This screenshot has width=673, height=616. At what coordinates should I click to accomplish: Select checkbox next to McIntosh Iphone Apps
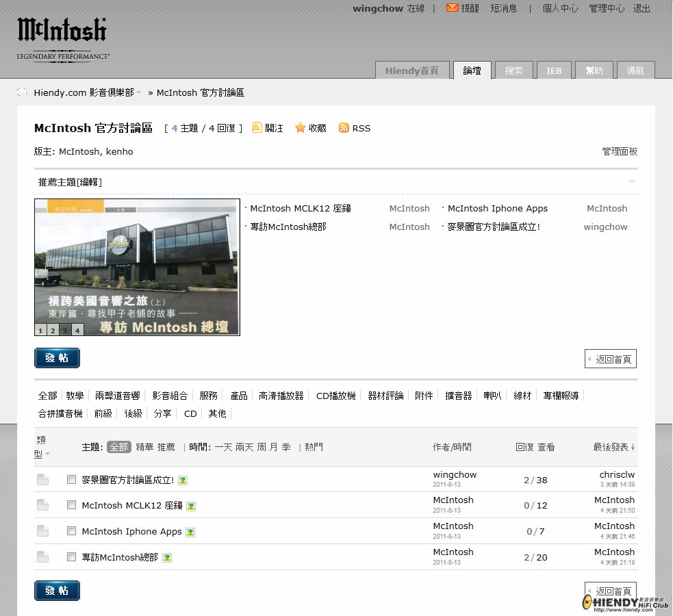point(71,531)
